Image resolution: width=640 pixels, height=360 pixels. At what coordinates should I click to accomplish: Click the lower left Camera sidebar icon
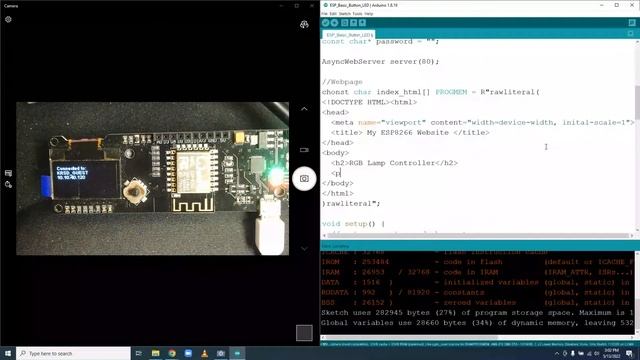8,184
